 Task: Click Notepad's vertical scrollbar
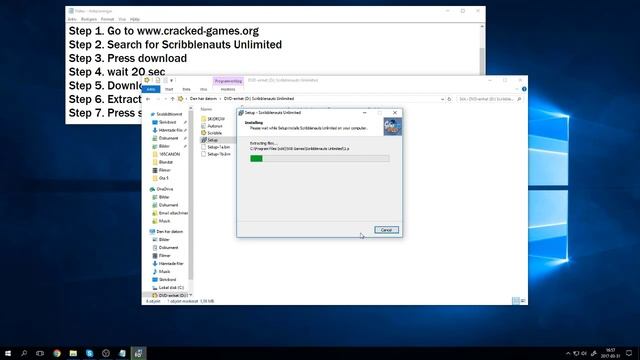[482, 49]
